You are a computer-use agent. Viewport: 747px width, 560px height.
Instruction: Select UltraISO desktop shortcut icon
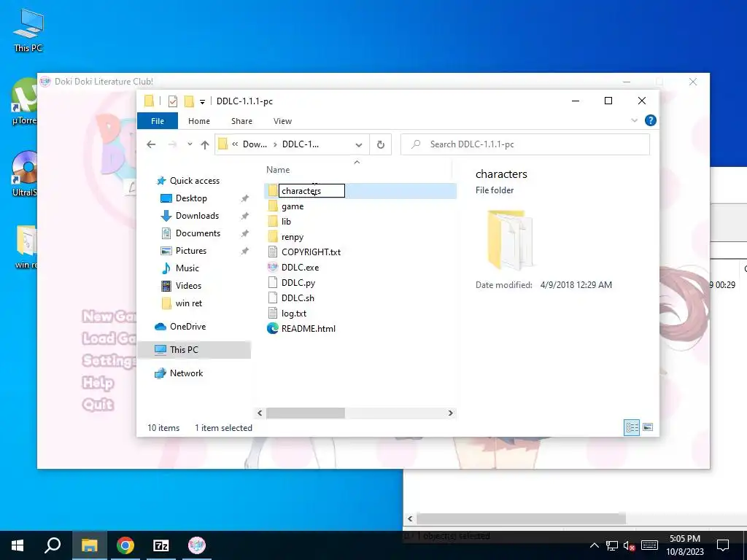(x=25, y=174)
